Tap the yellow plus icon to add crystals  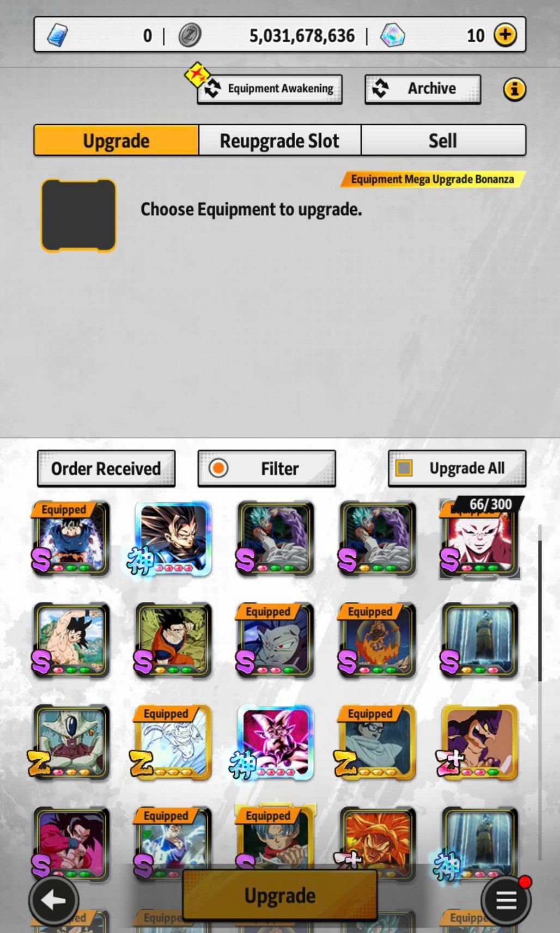505,35
